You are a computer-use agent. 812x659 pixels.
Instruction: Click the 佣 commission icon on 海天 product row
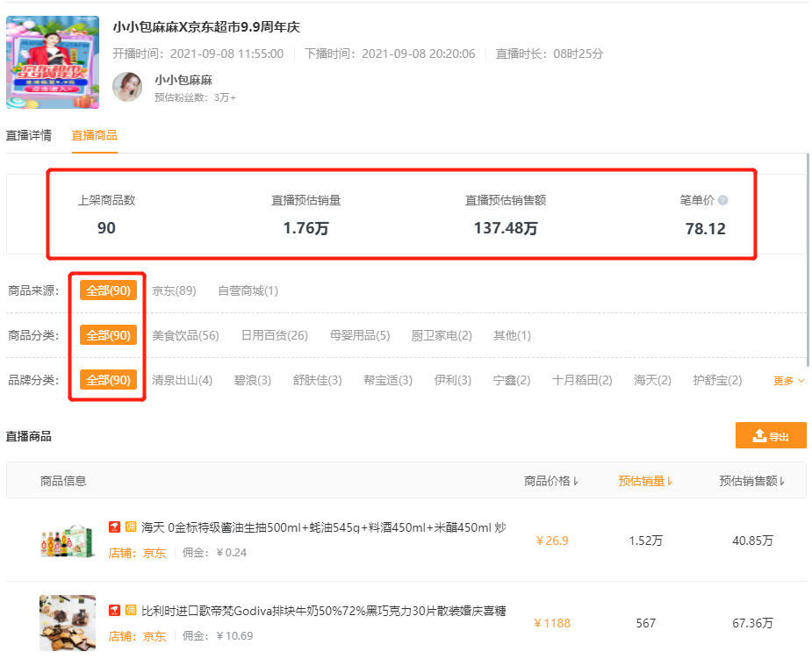[131, 527]
